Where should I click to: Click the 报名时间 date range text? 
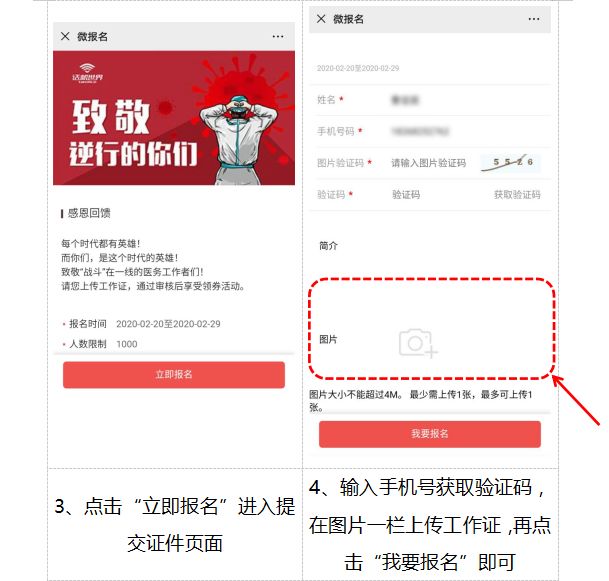tap(142, 324)
